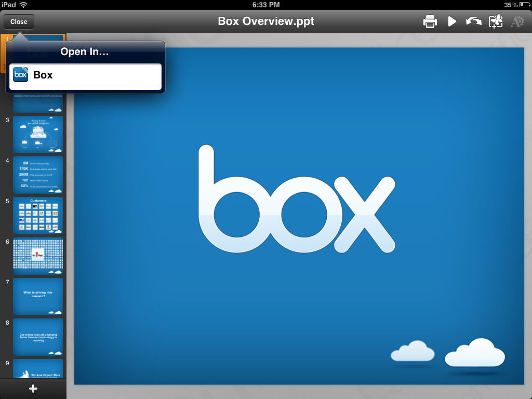532x399 pixels.
Task: Tap the Box Overview.ppt title
Action: (x=266, y=21)
